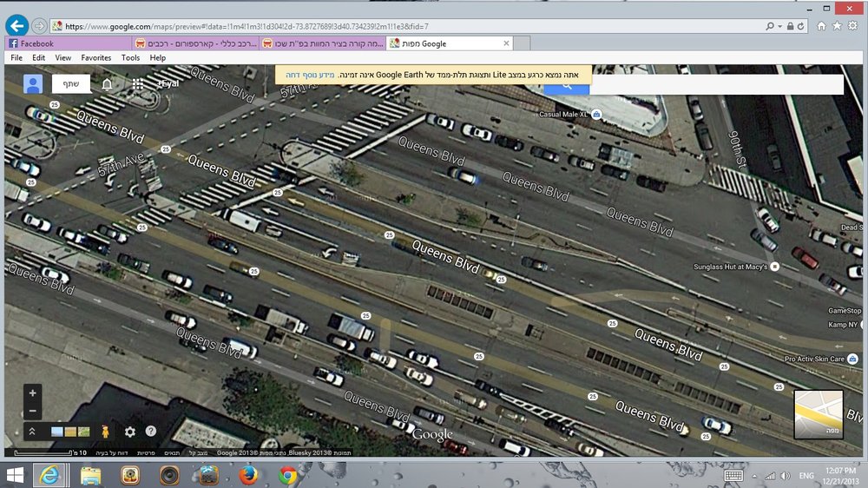
Task: Open the View menu
Action: coord(63,57)
